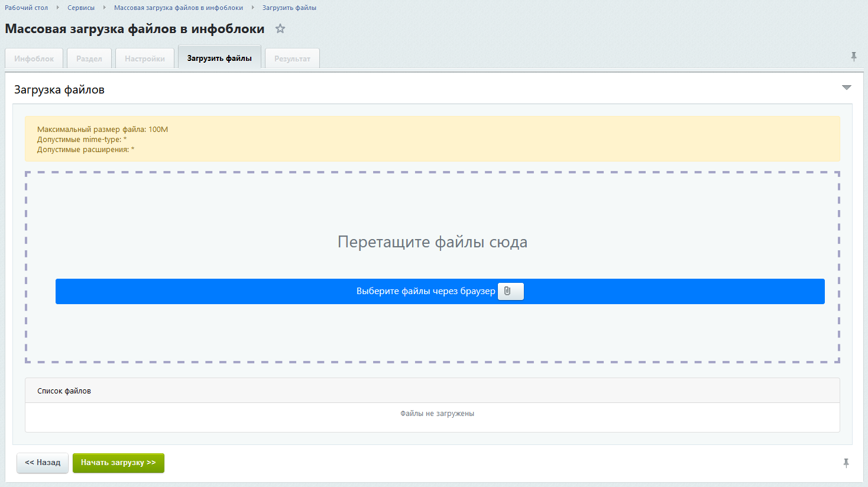868x487 pixels.
Task: Open Сервисы breadcrumb link
Action: click(81, 8)
